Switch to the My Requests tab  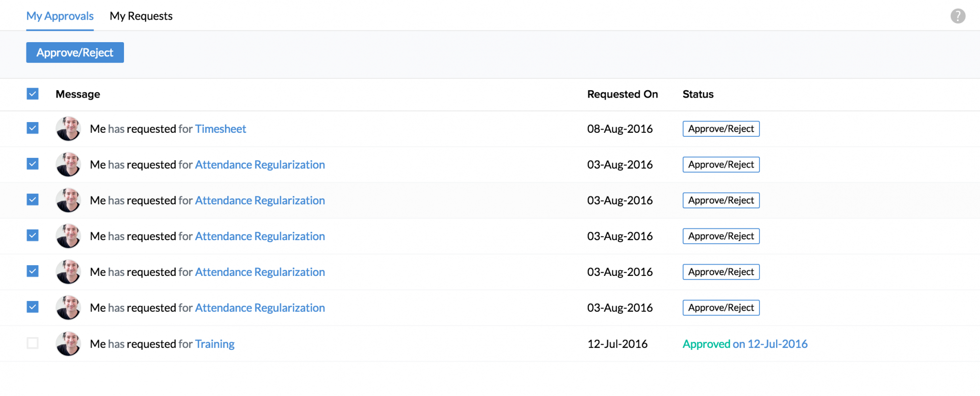(x=141, y=16)
